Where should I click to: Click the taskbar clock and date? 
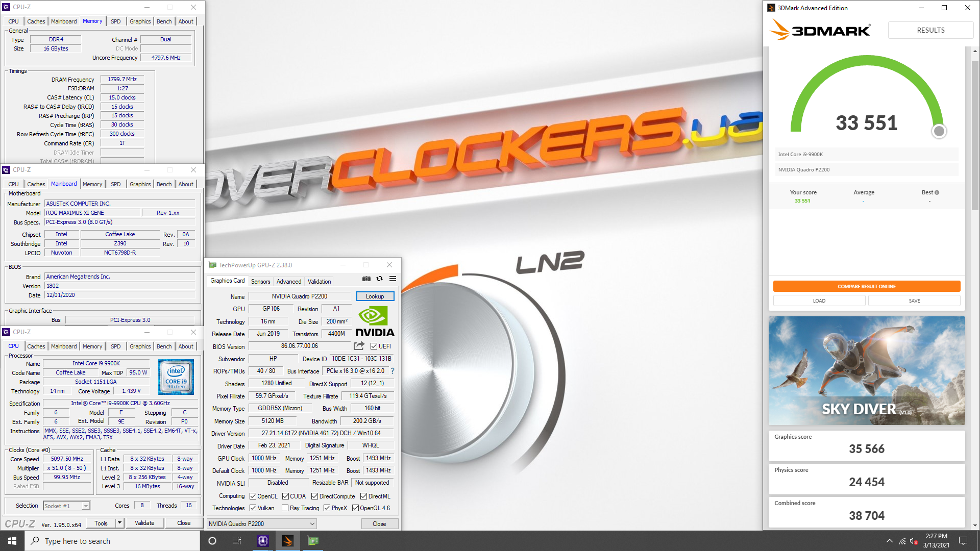[936, 541]
